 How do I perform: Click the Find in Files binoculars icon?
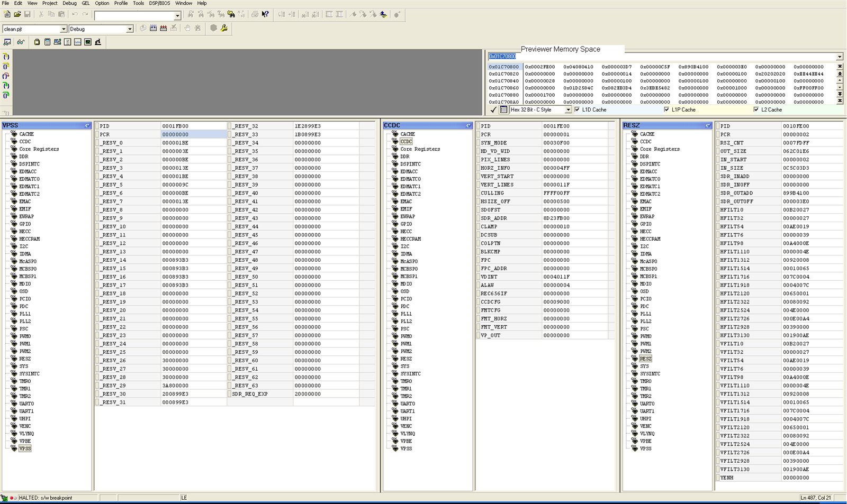231,14
